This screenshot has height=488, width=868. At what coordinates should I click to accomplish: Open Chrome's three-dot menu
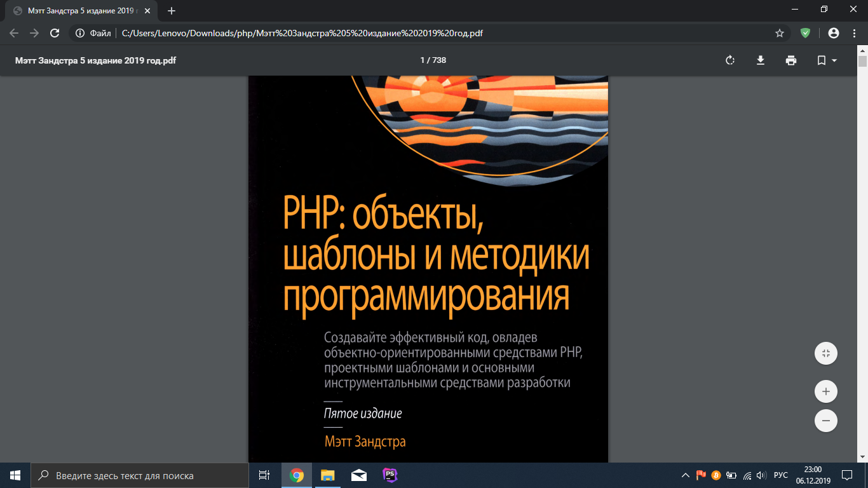click(854, 33)
